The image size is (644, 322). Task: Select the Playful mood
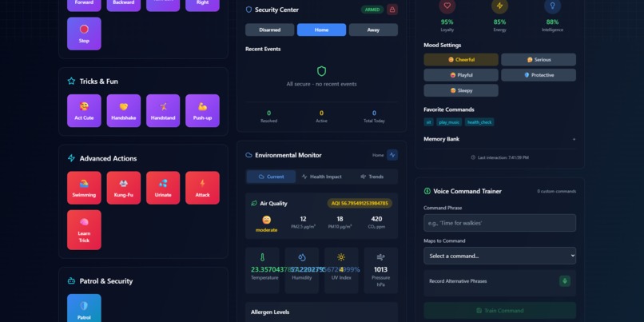tap(461, 75)
